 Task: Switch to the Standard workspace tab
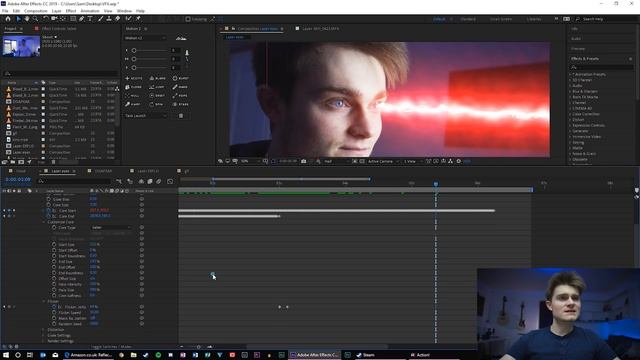[x=468, y=19]
